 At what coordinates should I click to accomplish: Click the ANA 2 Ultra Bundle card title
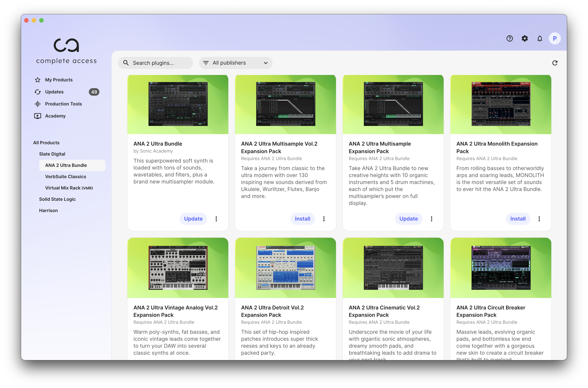click(158, 144)
